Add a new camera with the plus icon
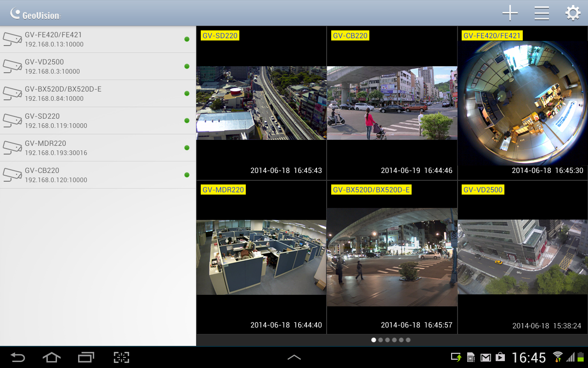 (510, 13)
